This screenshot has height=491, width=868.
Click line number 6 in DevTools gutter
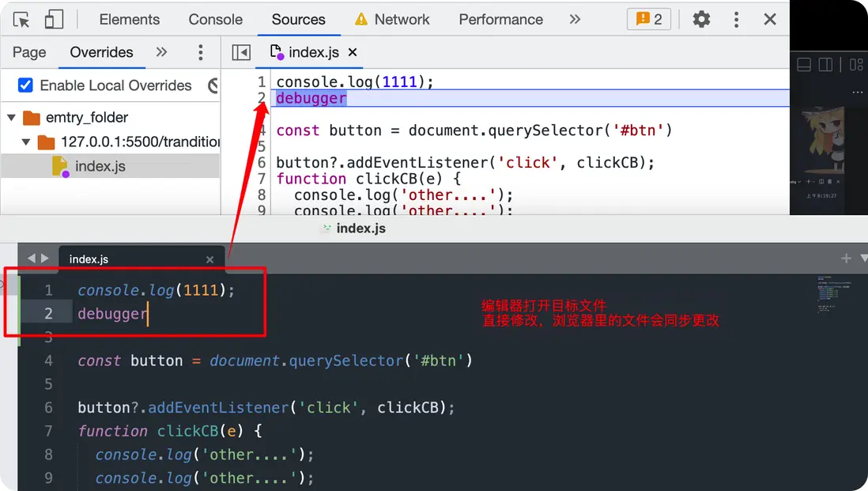tap(262, 163)
